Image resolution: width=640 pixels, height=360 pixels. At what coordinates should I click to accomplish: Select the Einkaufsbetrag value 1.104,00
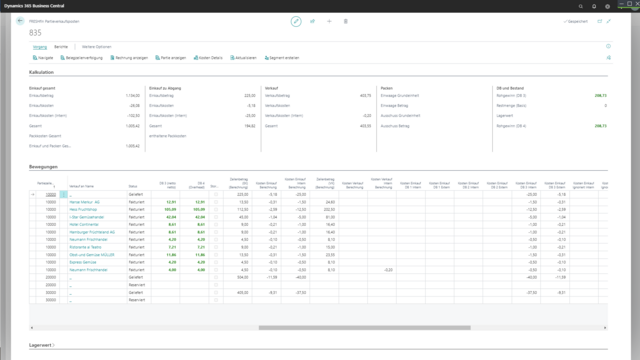tap(133, 96)
